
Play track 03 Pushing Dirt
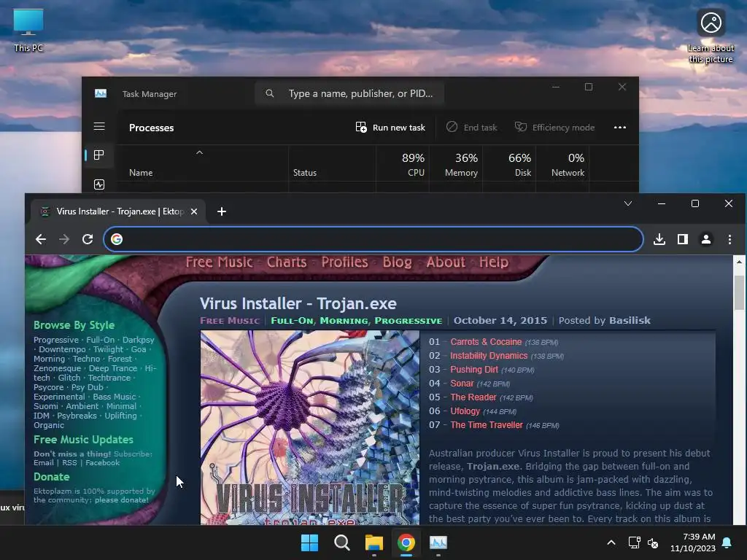pos(474,370)
